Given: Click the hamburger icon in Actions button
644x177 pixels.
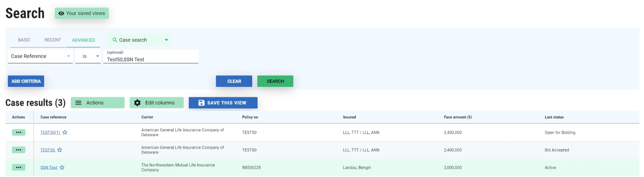Looking at the screenshot, I should point(78,103).
